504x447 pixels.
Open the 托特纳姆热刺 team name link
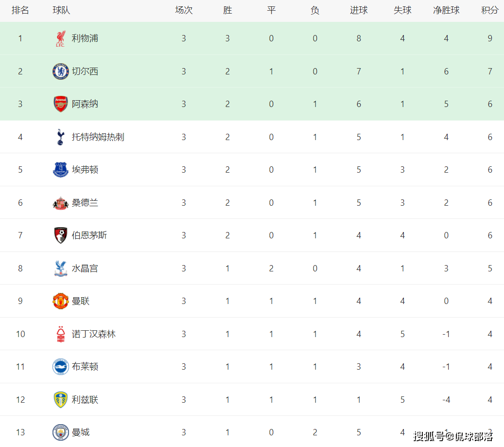click(98, 137)
